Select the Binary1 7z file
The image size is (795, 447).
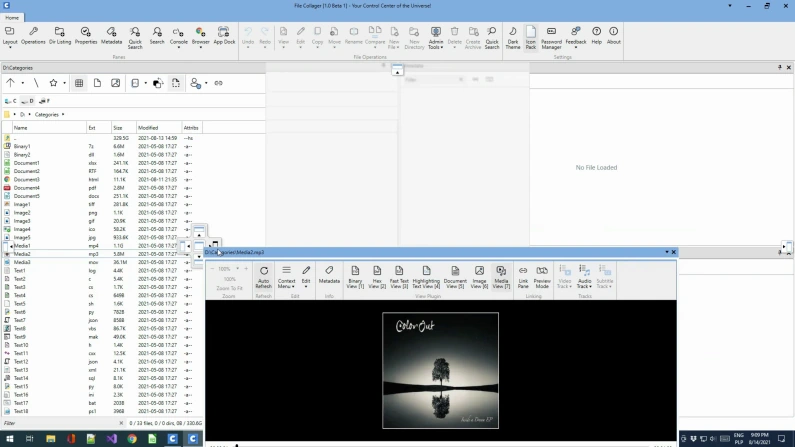click(x=101, y=146)
